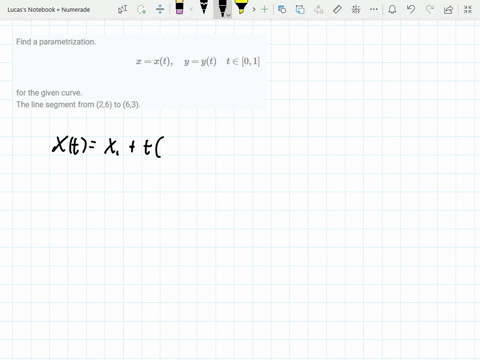Undo the last ink stroke
Image resolution: width=480 pixels, height=360 pixels.
(x=411, y=9)
